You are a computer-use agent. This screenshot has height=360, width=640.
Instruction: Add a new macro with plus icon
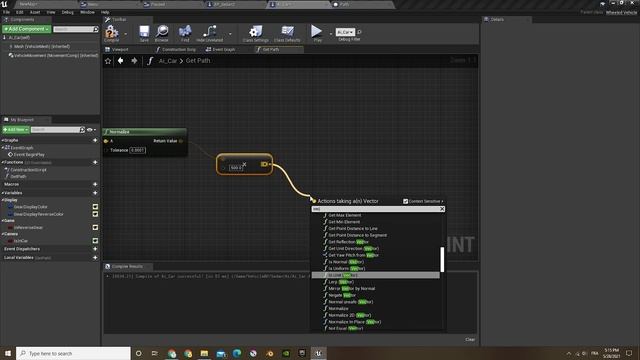point(95,184)
